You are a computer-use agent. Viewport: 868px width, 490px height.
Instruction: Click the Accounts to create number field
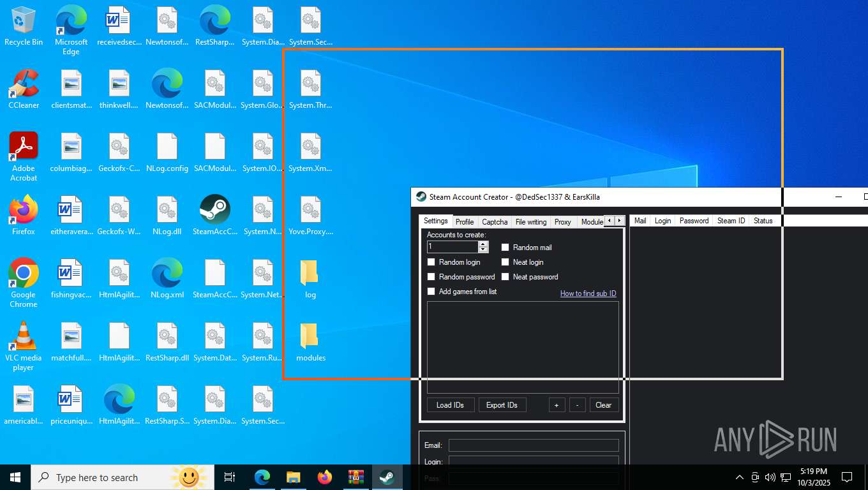(453, 246)
